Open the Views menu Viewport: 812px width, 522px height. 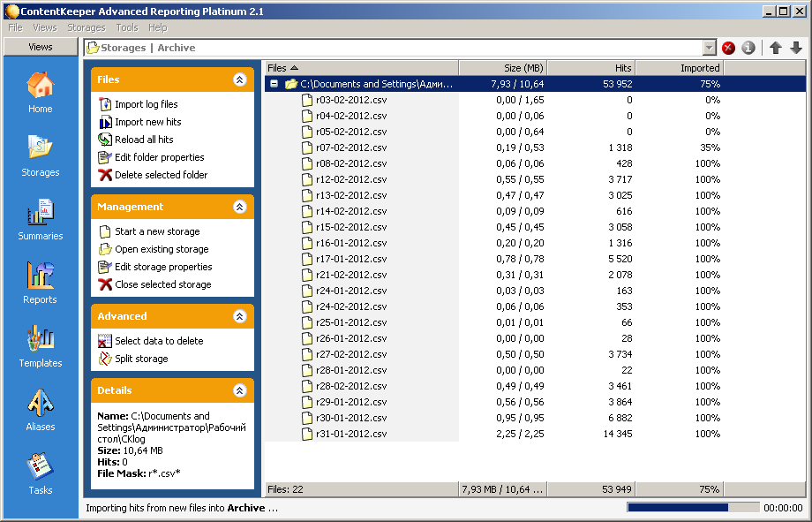(x=44, y=27)
